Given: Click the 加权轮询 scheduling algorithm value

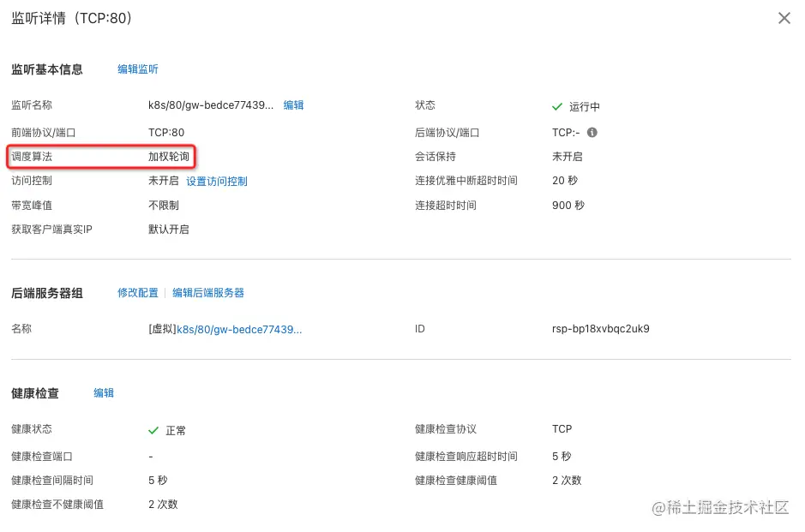Looking at the screenshot, I should (168, 157).
